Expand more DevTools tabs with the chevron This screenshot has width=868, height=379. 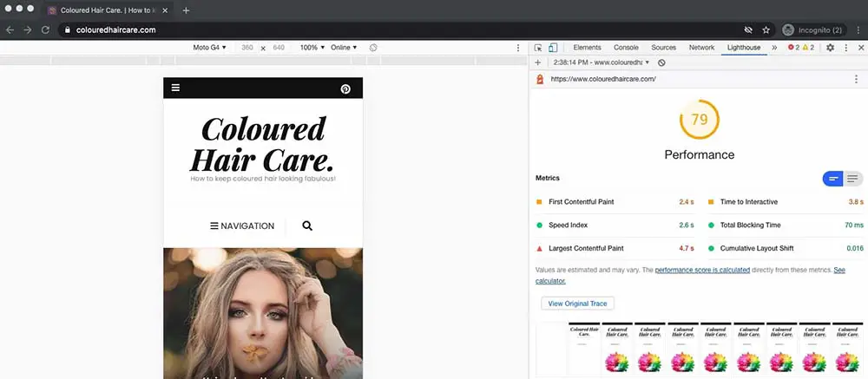coord(774,48)
